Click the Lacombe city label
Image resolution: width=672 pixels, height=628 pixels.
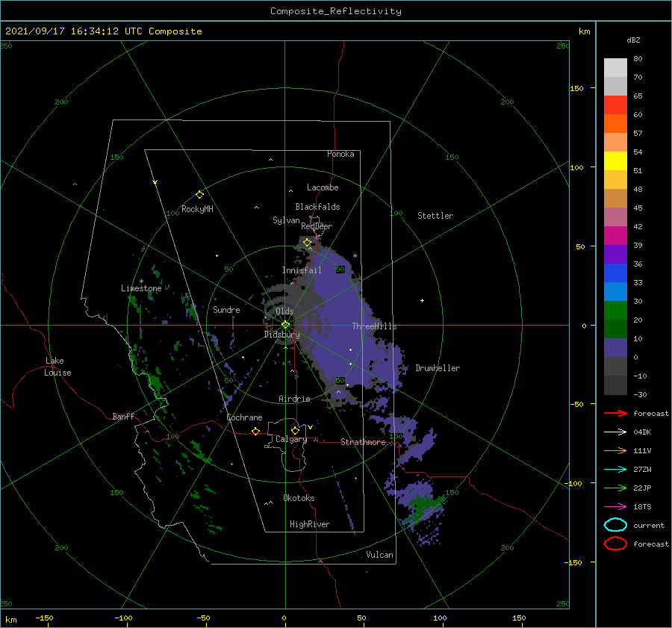click(x=323, y=187)
